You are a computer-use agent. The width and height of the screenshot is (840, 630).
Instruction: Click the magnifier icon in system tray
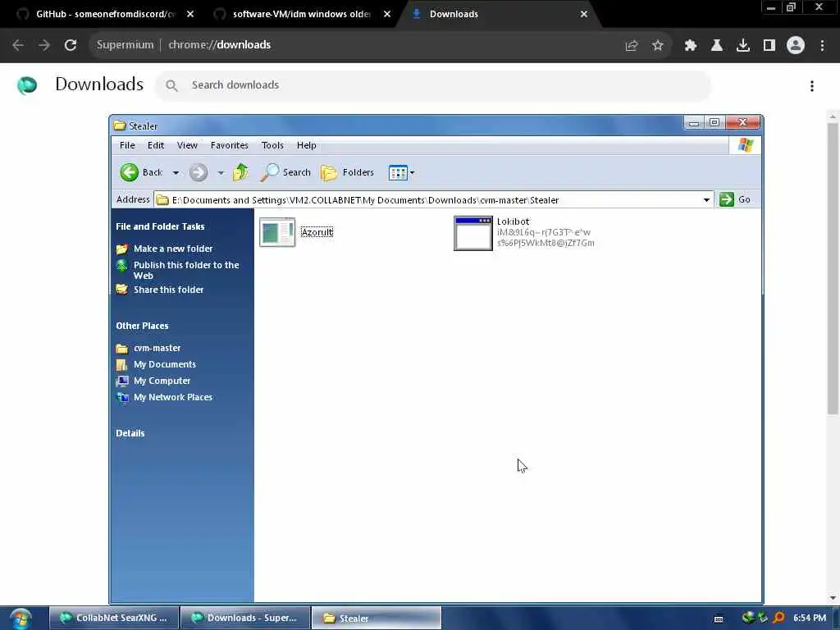779,618
